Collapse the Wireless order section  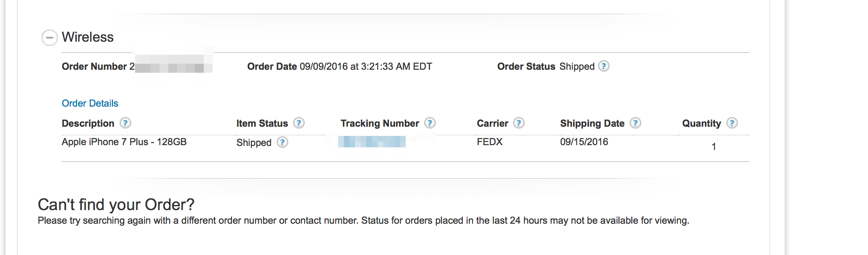tap(49, 38)
